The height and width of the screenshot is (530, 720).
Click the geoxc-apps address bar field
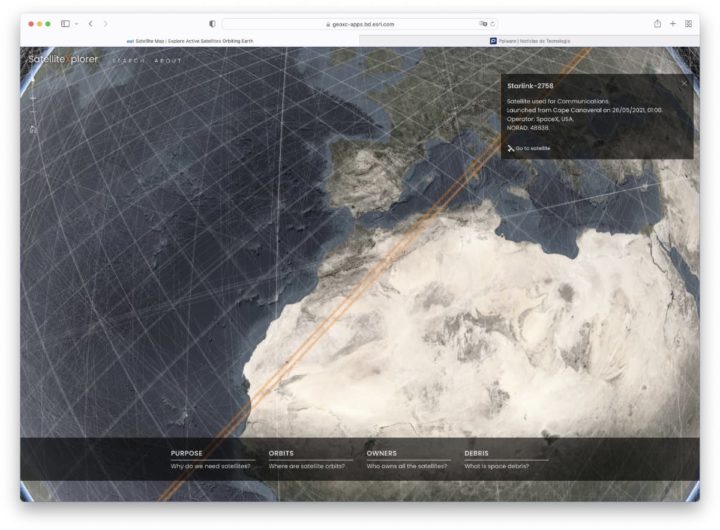[360, 24]
